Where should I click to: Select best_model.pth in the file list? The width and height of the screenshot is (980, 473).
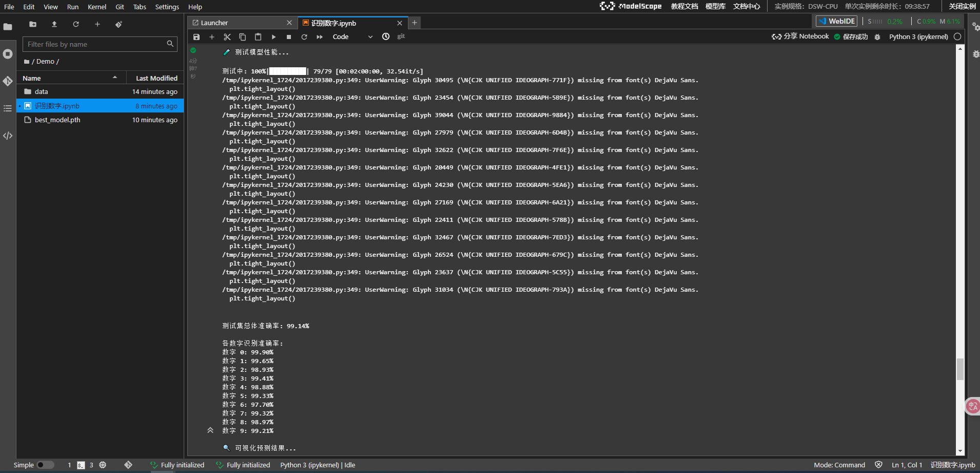click(100, 120)
